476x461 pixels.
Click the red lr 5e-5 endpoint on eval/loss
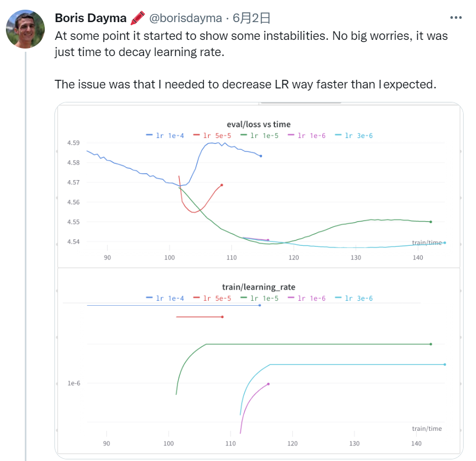click(222, 185)
